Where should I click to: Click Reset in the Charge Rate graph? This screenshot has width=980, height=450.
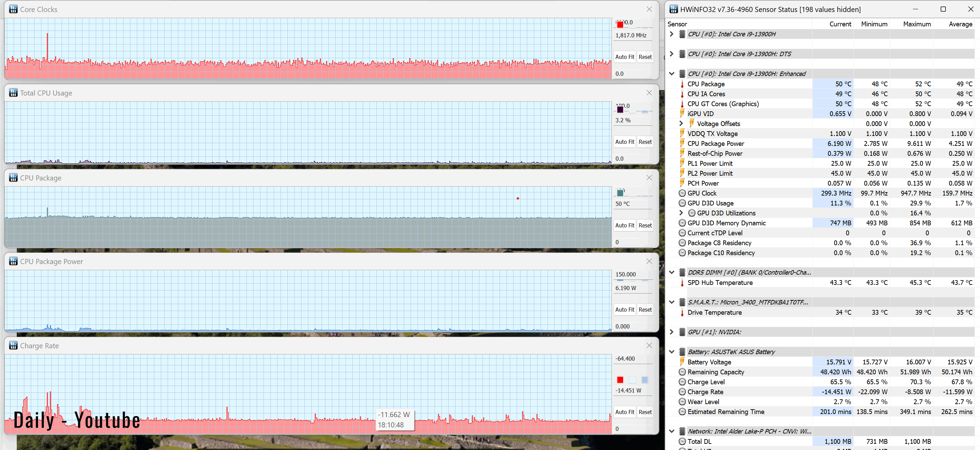[645, 412]
